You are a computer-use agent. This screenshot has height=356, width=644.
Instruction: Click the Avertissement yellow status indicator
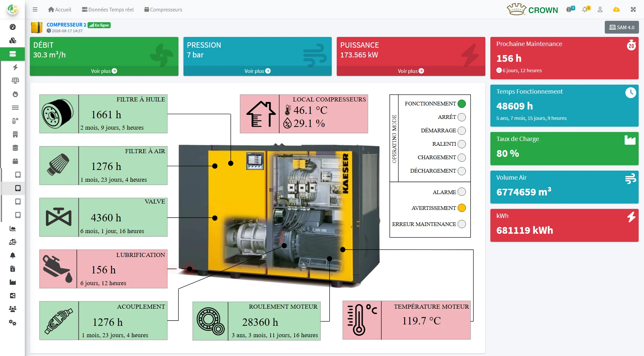462,208
